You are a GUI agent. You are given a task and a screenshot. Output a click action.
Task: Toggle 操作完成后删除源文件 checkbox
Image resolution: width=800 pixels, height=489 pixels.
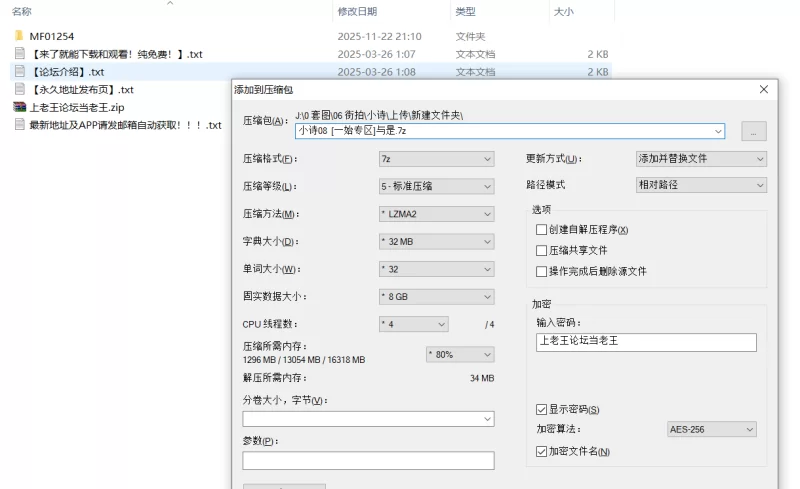(542, 271)
